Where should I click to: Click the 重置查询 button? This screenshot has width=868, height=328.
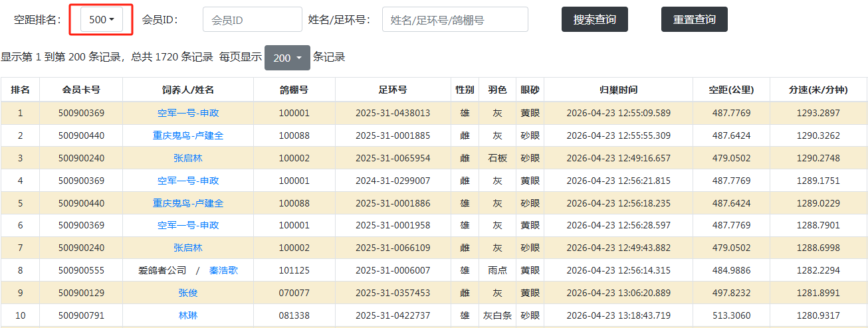pos(694,20)
